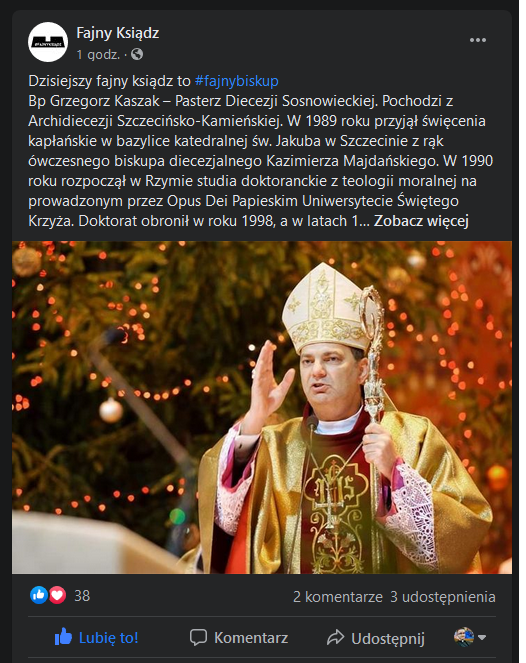Like the post with Lubię to!
Screen dimensions: 526x663
(x=97, y=637)
